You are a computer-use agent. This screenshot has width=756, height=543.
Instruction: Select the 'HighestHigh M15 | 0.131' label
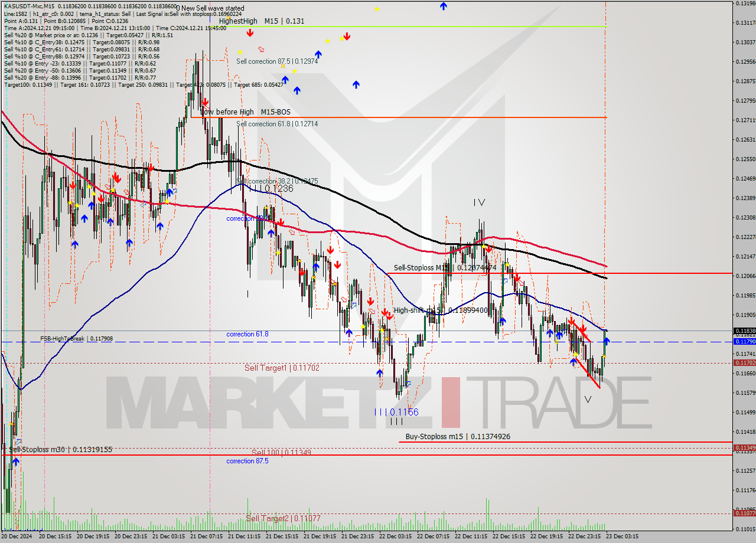click(x=262, y=21)
